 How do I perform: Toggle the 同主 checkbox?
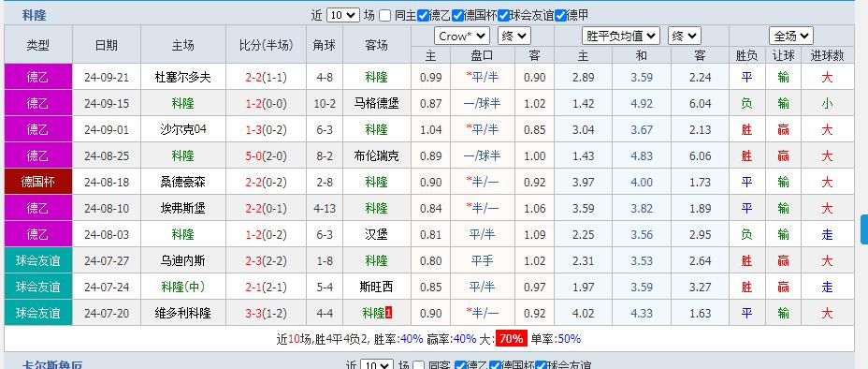(385, 16)
